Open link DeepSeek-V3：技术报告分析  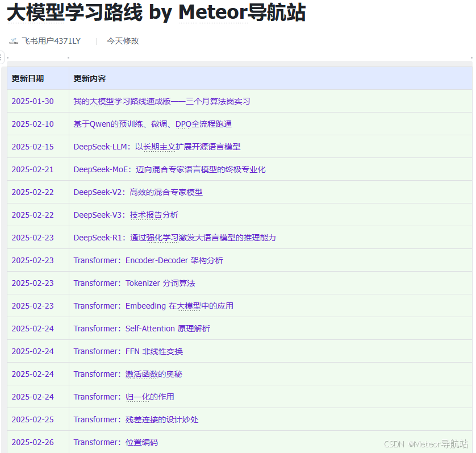point(126,215)
